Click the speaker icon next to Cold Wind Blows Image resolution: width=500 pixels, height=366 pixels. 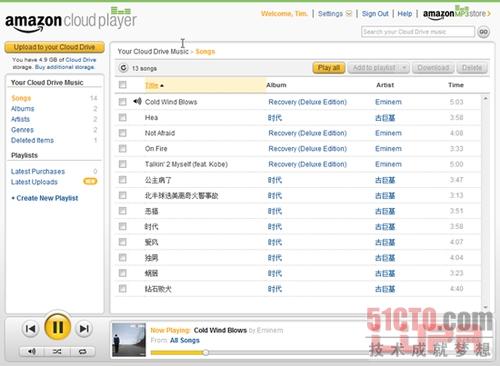(x=137, y=101)
